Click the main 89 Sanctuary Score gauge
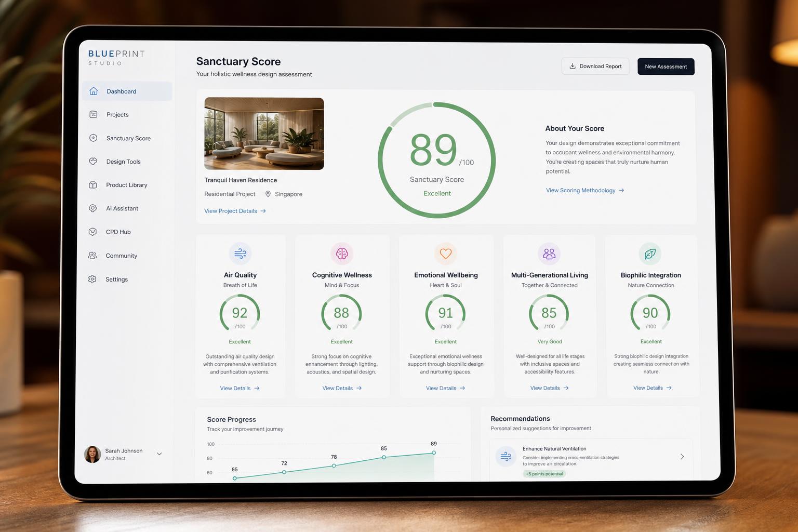The height and width of the screenshot is (532, 798). pyautogui.click(x=436, y=160)
